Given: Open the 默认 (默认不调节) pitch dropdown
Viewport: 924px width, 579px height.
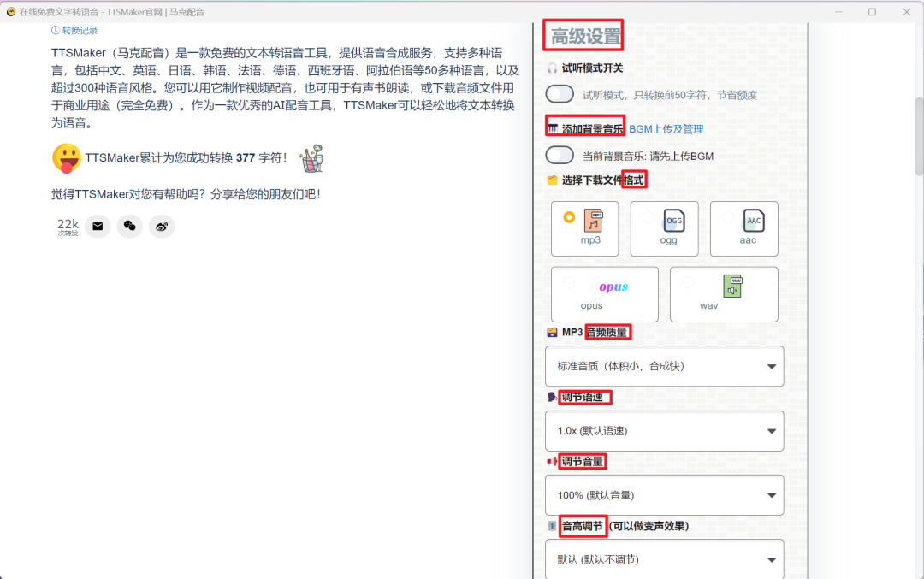Looking at the screenshot, I should [664, 559].
